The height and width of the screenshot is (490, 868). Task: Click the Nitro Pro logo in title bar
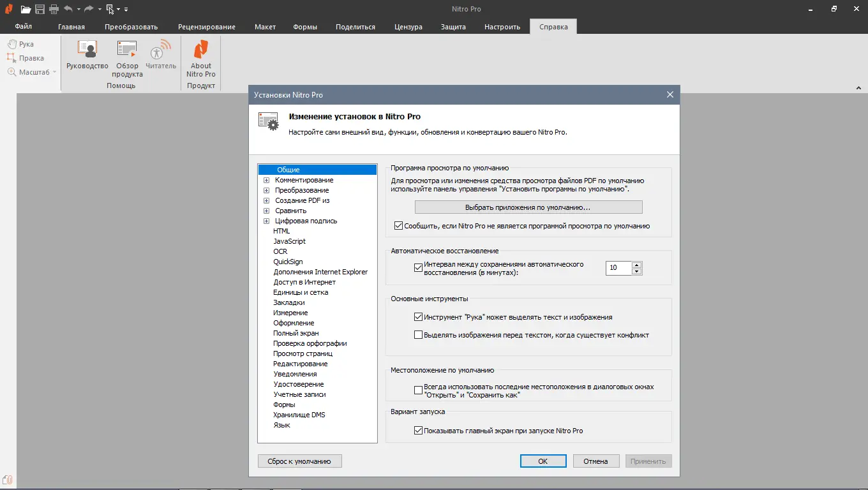coord(8,9)
